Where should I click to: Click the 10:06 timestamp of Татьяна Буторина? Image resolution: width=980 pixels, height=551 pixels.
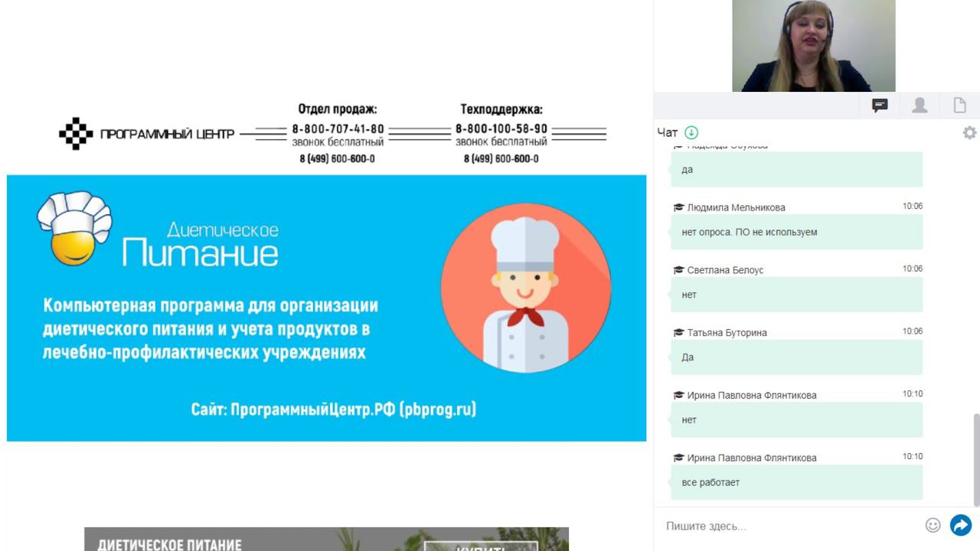pos(913,332)
